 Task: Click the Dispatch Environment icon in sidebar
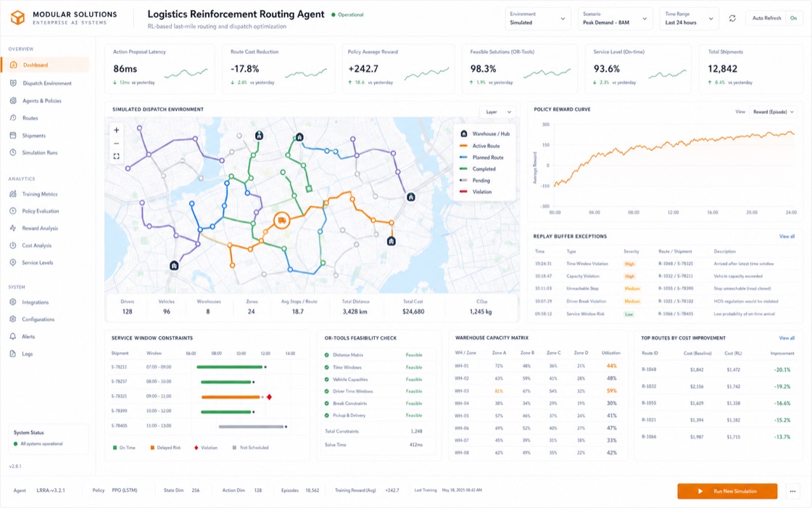point(13,83)
